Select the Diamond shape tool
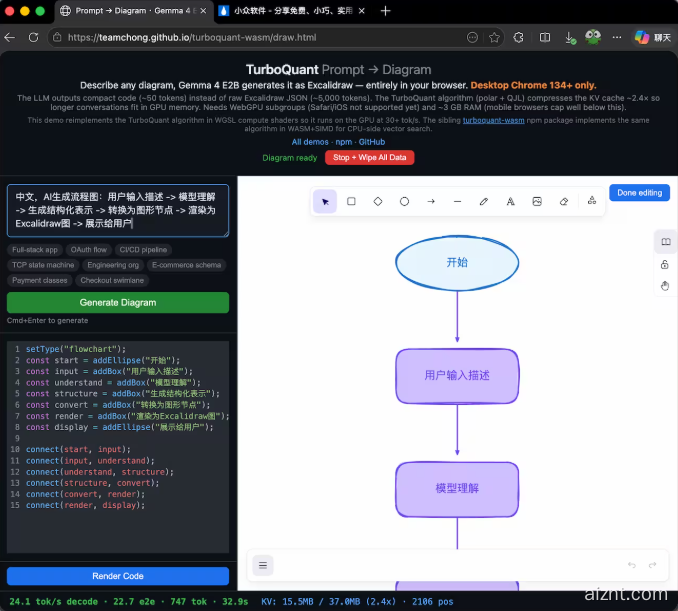Image resolution: width=678 pixels, height=611 pixels. pos(378,201)
